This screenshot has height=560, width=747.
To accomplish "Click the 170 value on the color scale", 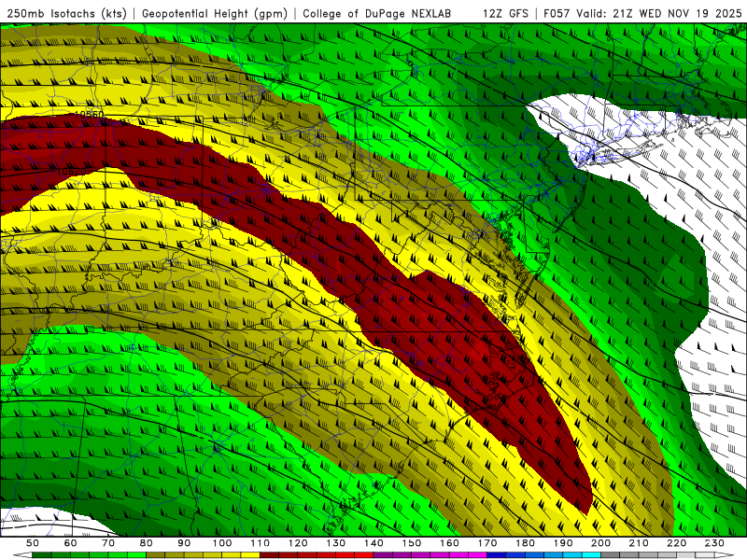I will click(487, 543).
